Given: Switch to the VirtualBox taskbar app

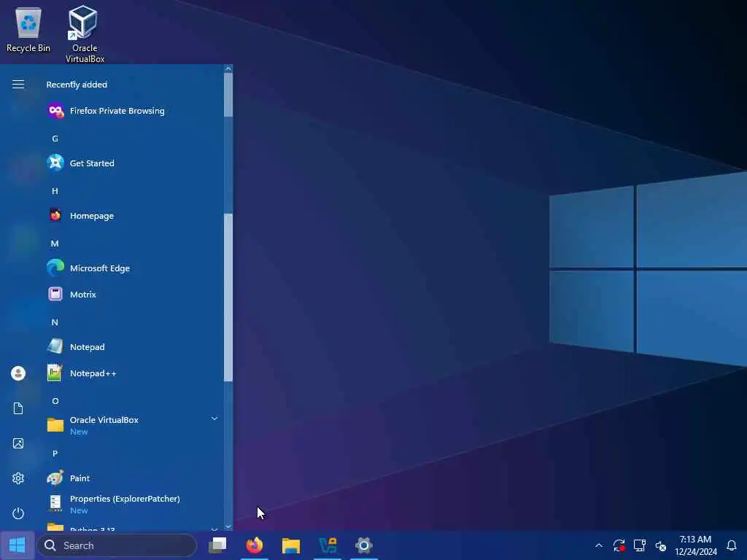Looking at the screenshot, I should tap(328, 545).
